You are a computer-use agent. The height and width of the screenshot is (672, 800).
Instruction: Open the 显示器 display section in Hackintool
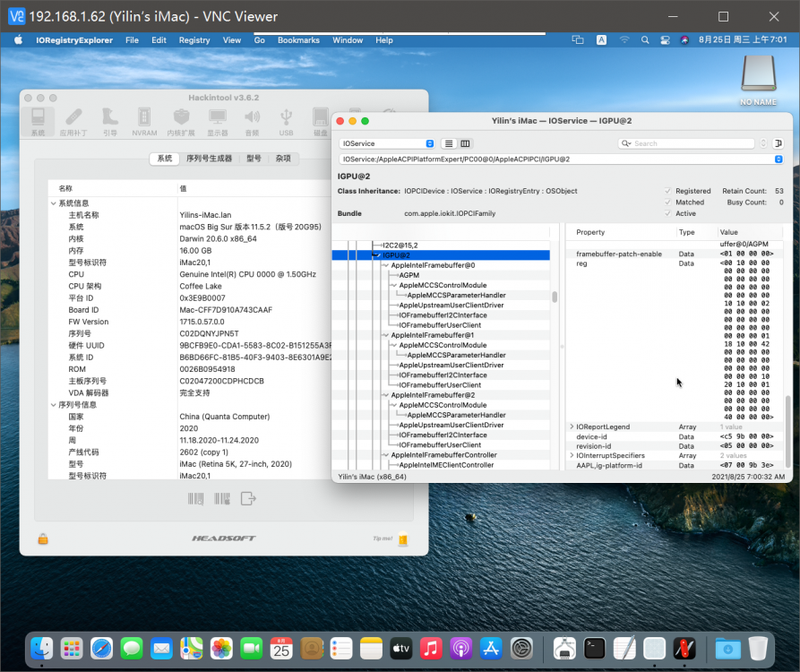pos(218,122)
